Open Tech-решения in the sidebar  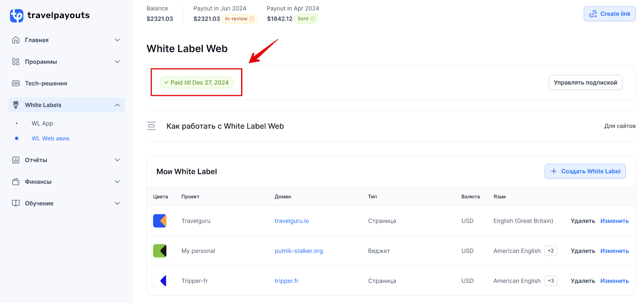click(66, 83)
